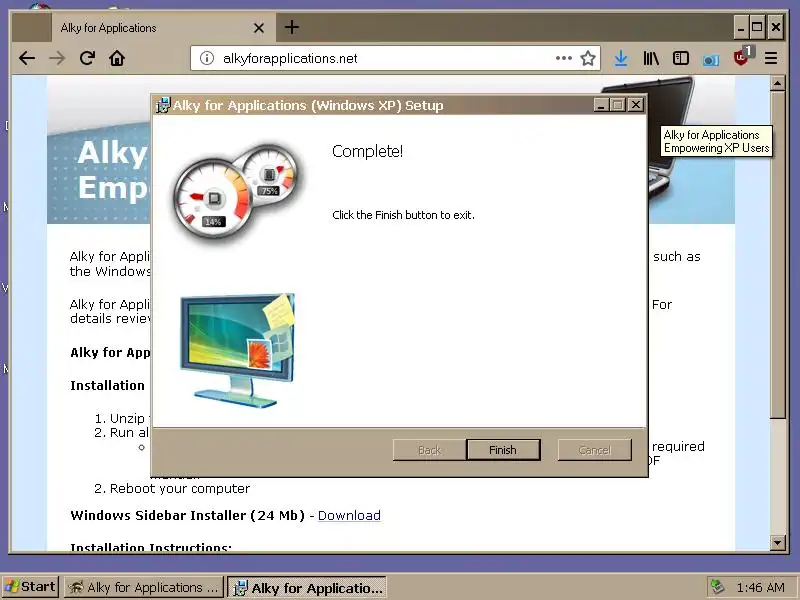The width and height of the screenshot is (800, 600).
Task: Open the Library icon in the toolbar
Action: [651, 58]
